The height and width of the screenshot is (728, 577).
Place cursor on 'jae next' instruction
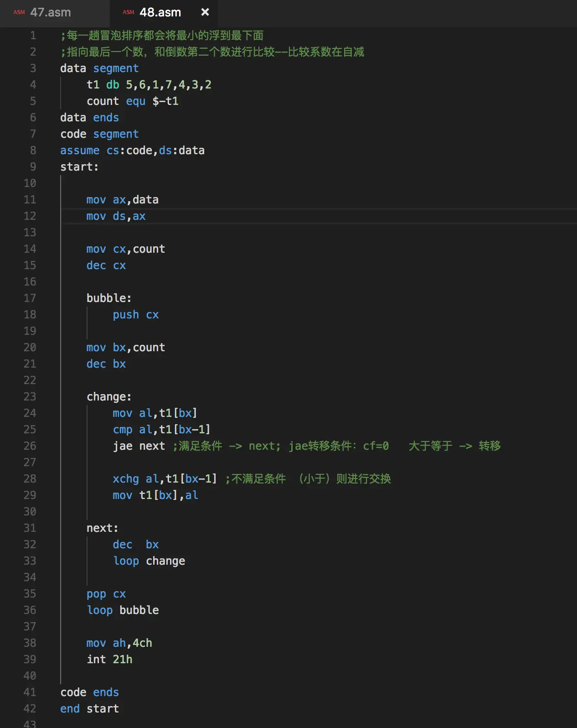(x=139, y=446)
